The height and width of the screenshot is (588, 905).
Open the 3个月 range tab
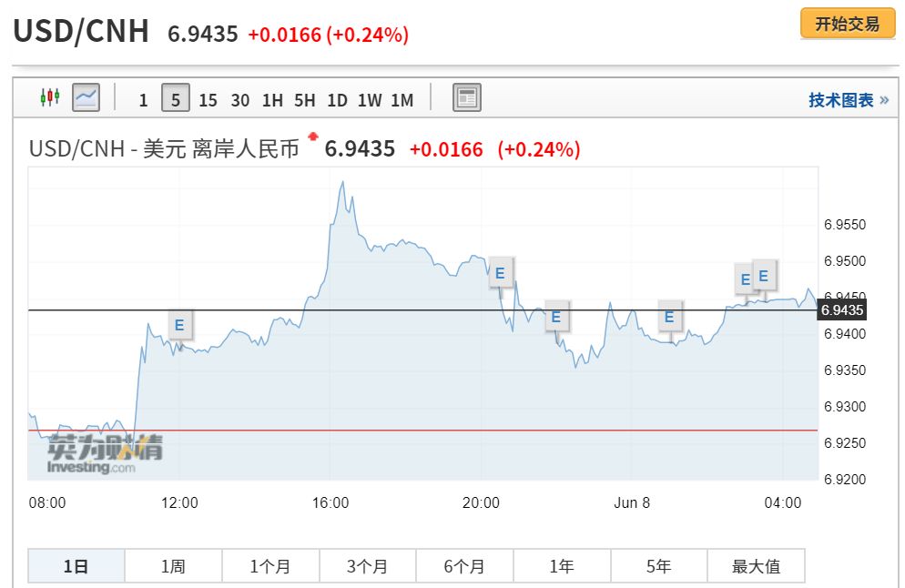point(367,566)
